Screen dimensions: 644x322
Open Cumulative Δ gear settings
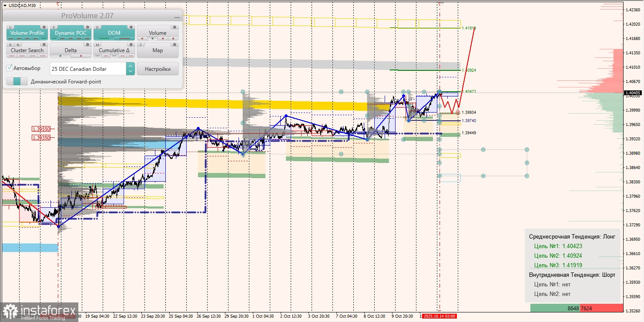coord(131,44)
